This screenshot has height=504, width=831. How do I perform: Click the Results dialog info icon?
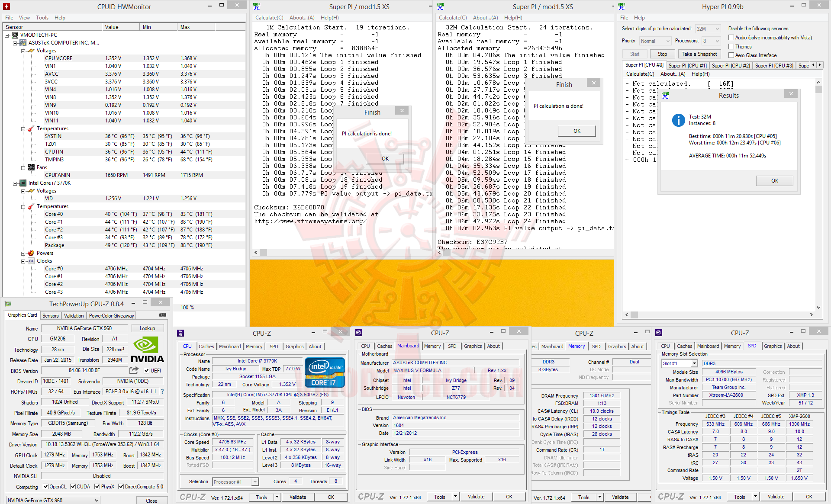click(678, 120)
